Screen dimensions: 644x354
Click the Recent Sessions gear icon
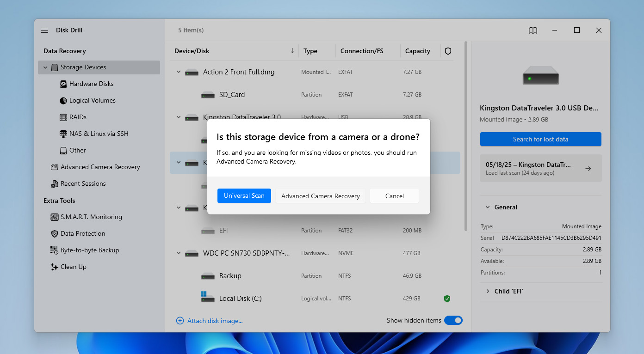pyautogui.click(x=55, y=183)
